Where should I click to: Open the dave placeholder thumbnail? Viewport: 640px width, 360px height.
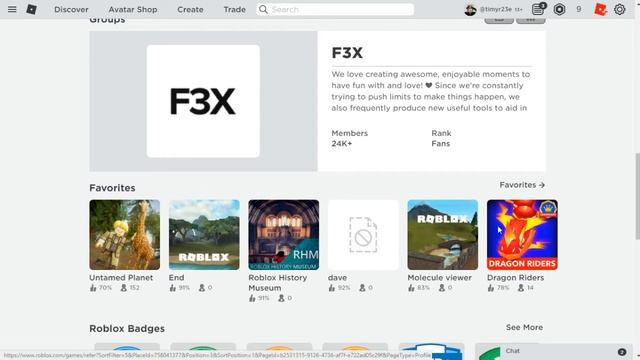point(363,235)
